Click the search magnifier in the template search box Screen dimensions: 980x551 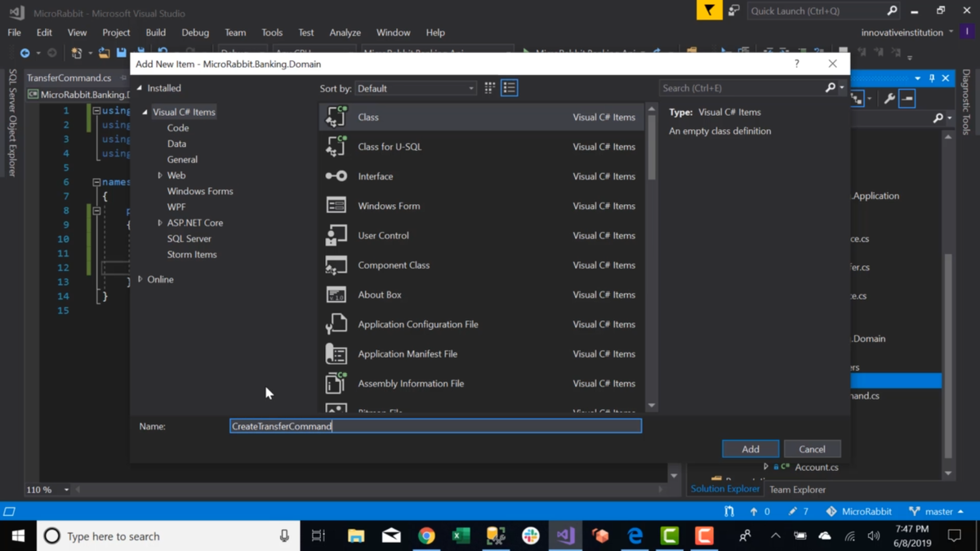click(831, 88)
